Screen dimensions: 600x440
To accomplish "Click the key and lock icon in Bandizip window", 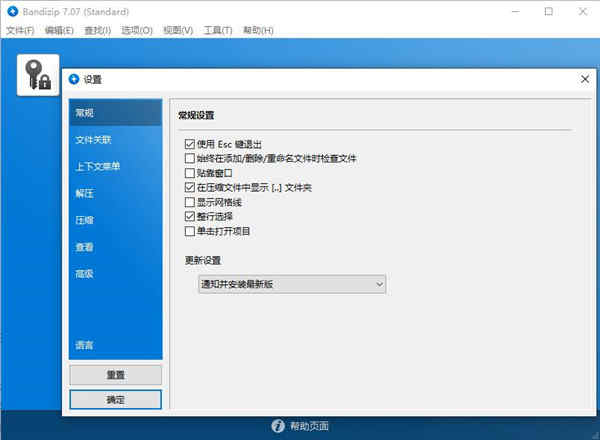I will pos(38,75).
